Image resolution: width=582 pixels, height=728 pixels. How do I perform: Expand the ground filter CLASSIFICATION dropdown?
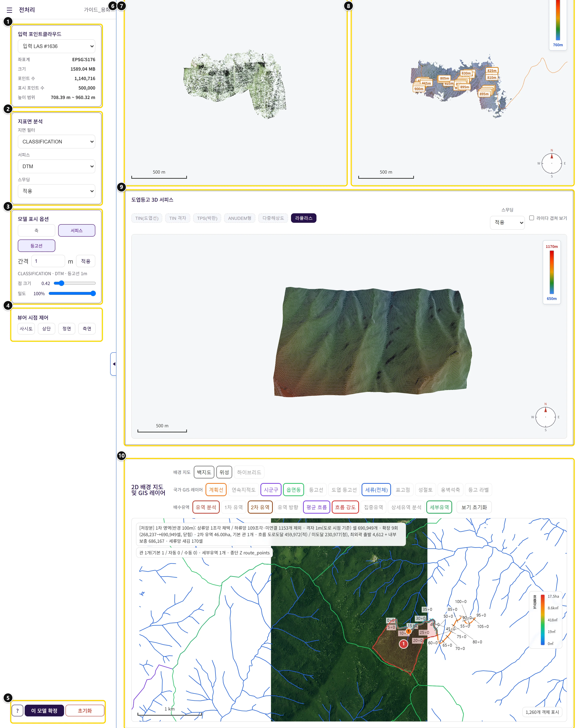56,141
